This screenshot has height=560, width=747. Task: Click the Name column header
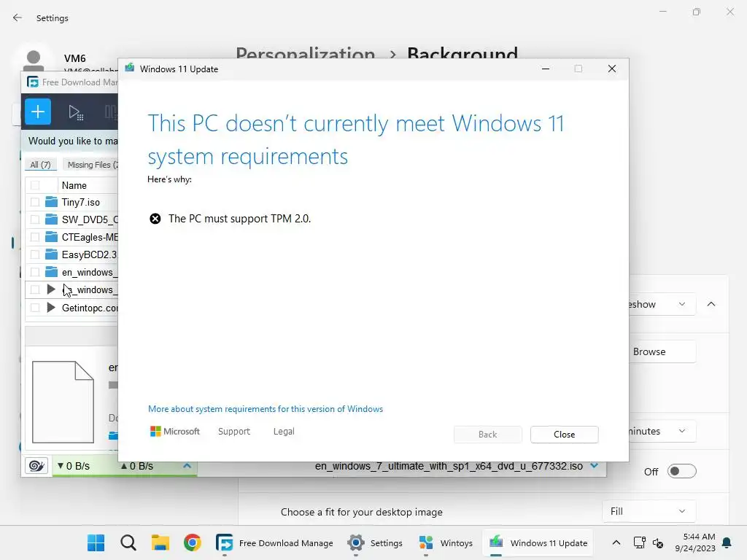pos(74,185)
